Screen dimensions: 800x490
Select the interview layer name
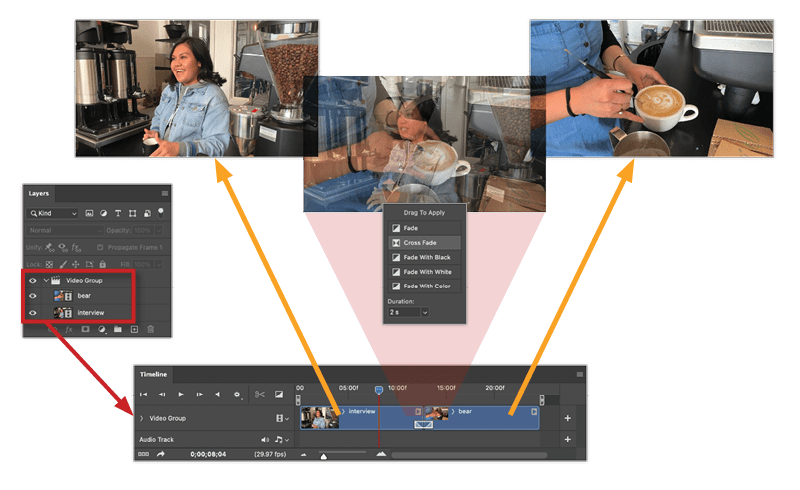[x=91, y=313]
